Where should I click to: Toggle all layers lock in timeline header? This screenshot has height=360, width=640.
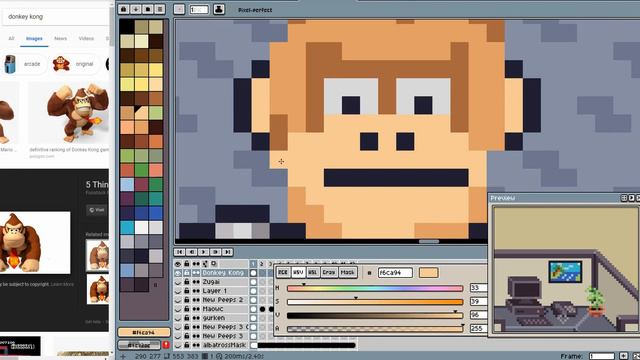click(x=187, y=264)
